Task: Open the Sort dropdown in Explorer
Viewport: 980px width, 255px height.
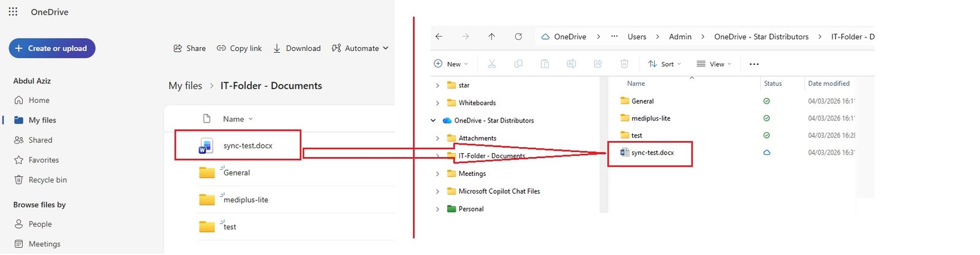Action: 665,64
